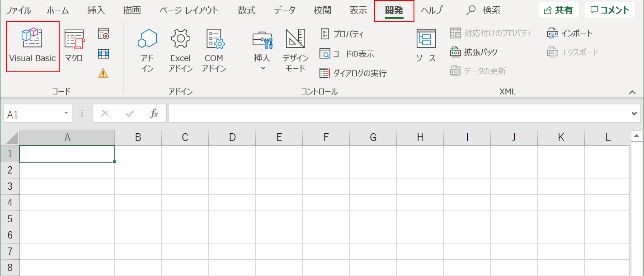
Task: Open Excel アドイン dialog
Action: [181, 47]
